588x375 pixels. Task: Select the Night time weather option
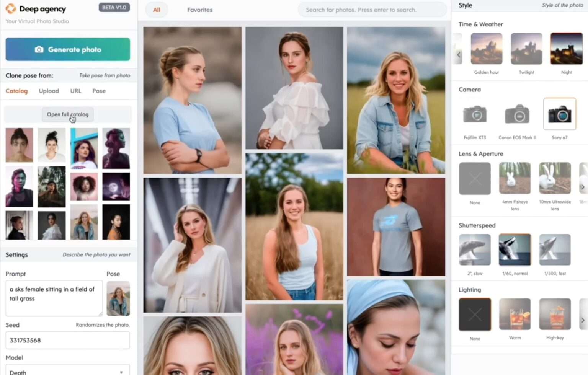(566, 49)
